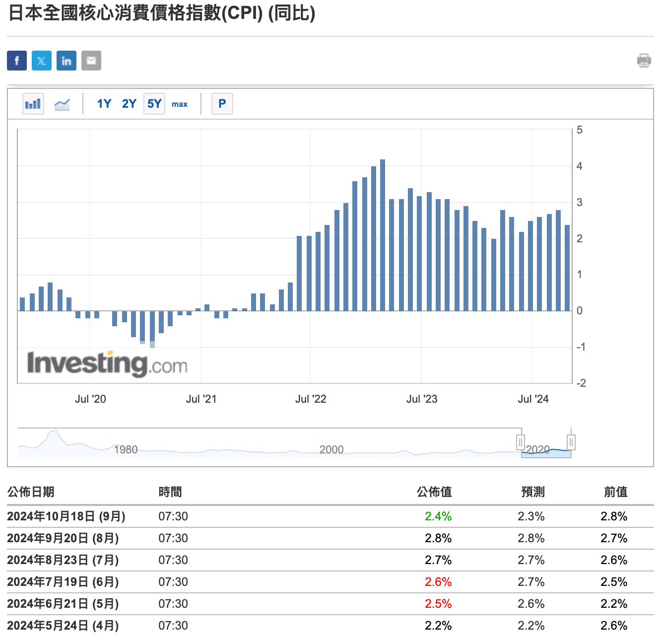Click the P chart button
The height and width of the screenshot is (644, 659).
coord(222,104)
